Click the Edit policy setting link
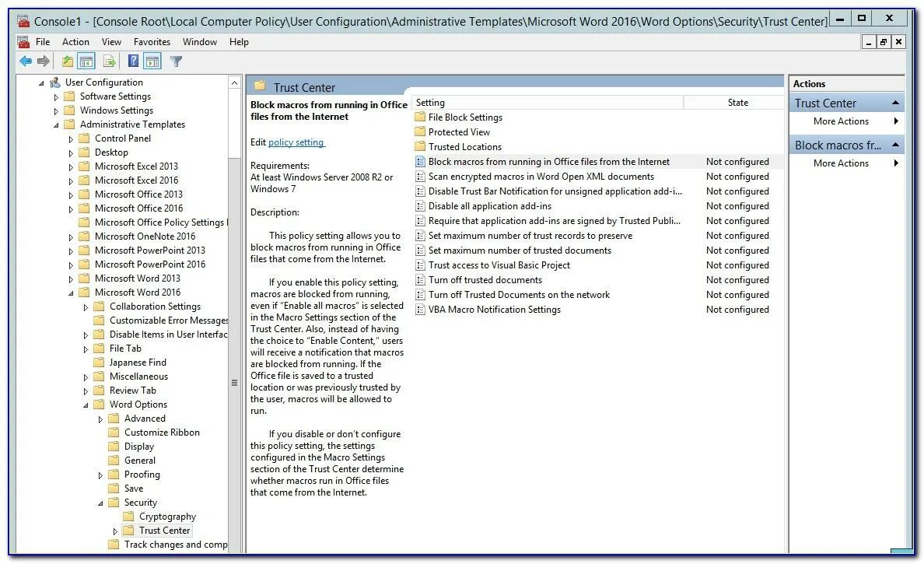Image resolution: width=924 pixels, height=564 pixels. coord(296,142)
